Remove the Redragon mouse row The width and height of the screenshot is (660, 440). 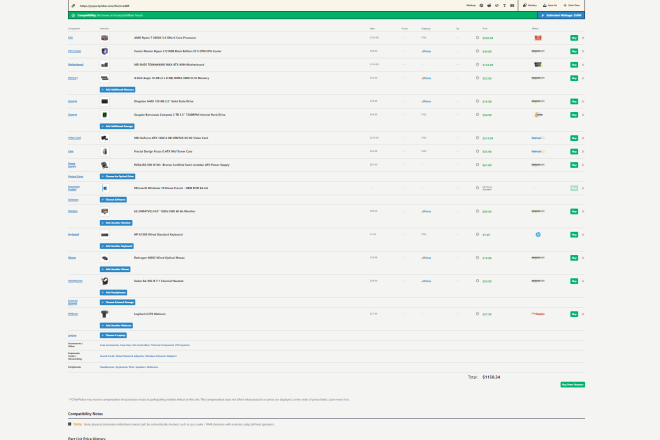[583, 258]
